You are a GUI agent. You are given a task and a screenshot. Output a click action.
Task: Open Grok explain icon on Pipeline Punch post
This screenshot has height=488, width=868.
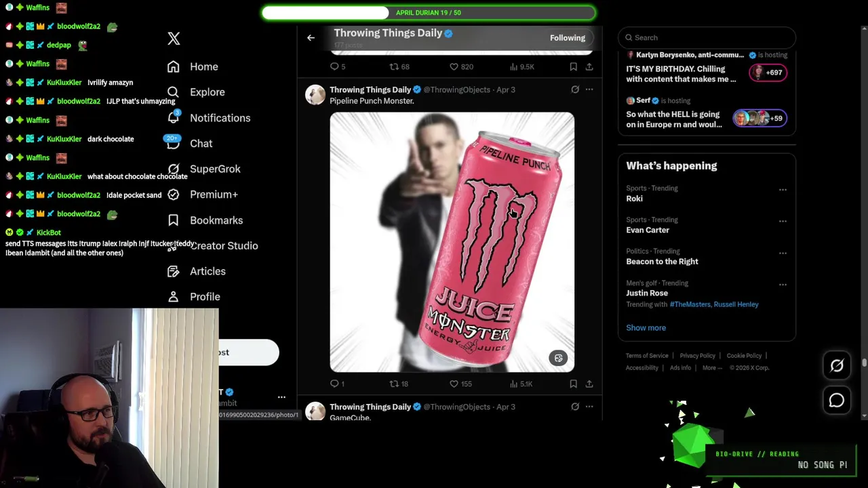click(575, 89)
